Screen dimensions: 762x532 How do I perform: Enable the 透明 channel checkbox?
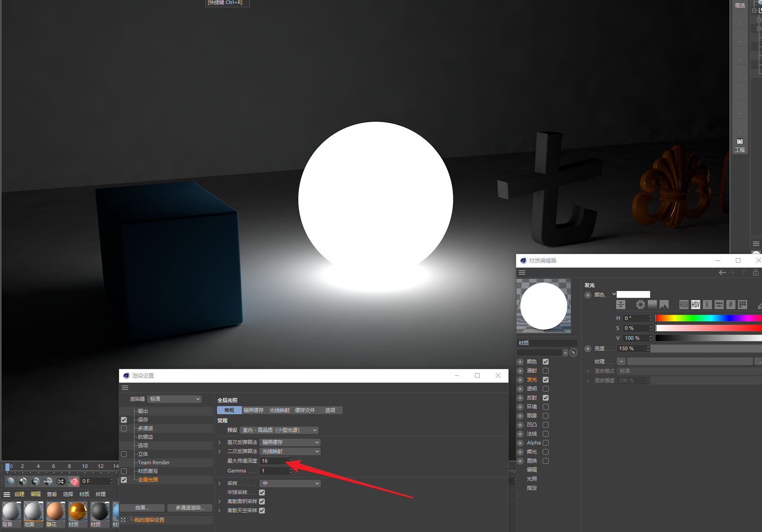coord(545,389)
